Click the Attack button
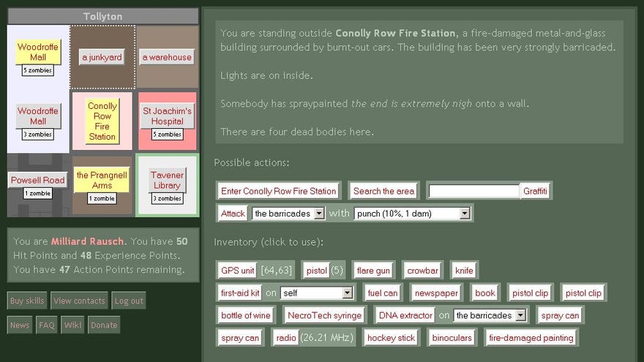Screen dimensions: 644x362 pos(233,214)
